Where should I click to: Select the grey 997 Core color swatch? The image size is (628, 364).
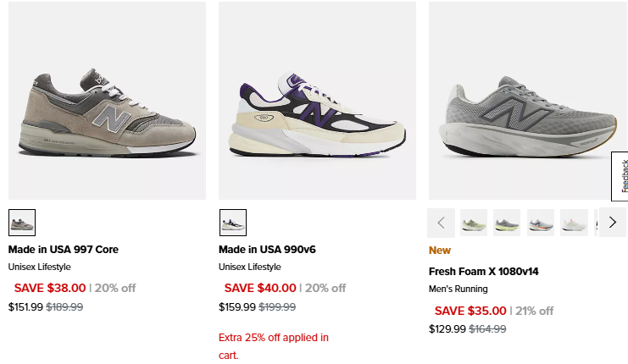pos(22,223)
